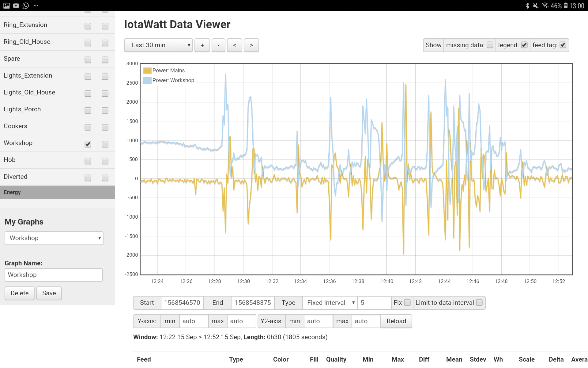This screenshot has width=588, height=368.
Task: Tap the gallery image icon in status bar
Action: tap(6, 6)
